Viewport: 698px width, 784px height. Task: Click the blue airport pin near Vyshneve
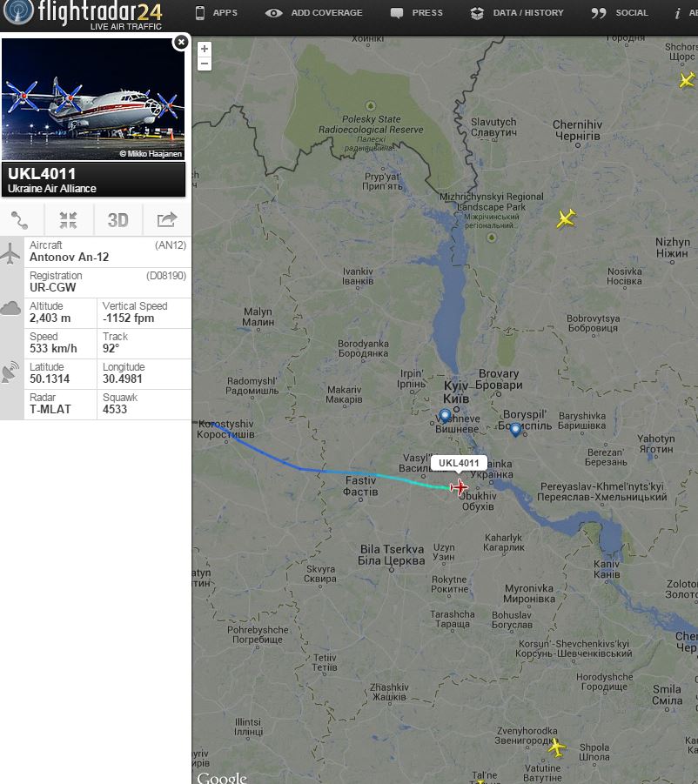445,416
